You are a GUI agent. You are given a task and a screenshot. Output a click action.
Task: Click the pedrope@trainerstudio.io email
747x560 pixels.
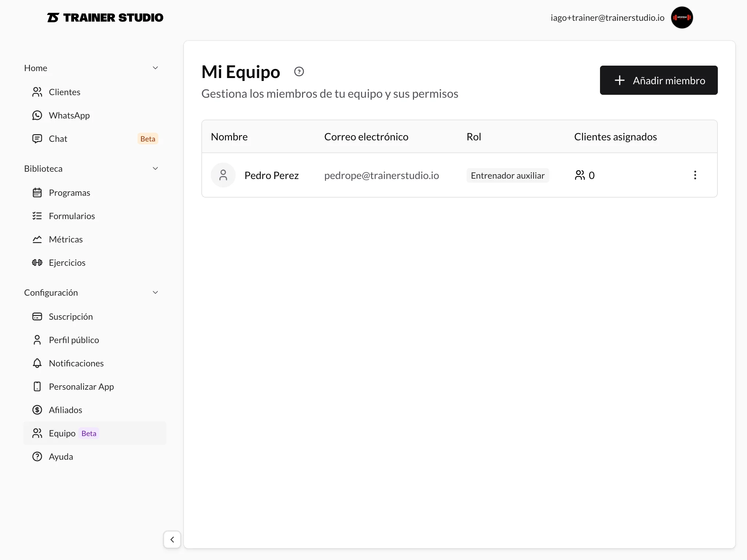tap(382, 175)
